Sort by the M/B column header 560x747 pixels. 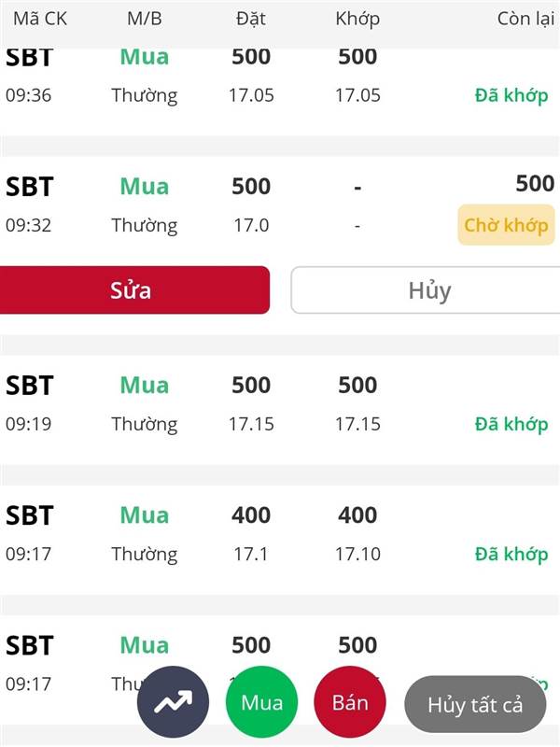(145, 19)
